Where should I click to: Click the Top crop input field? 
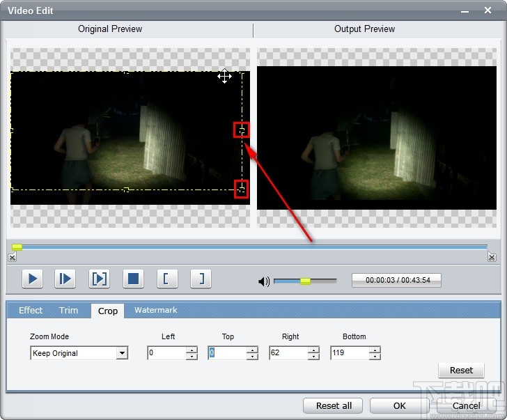pos(226,354)
